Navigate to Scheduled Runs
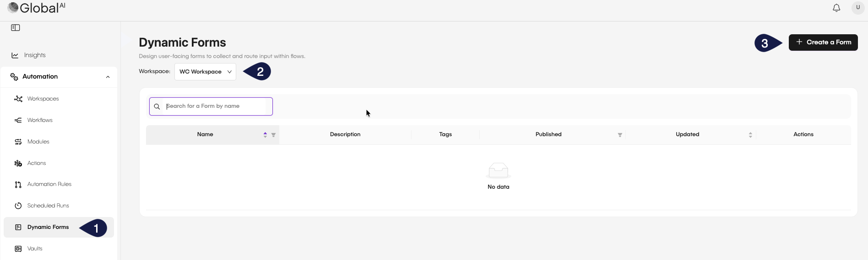 click(x=48, y=206)
